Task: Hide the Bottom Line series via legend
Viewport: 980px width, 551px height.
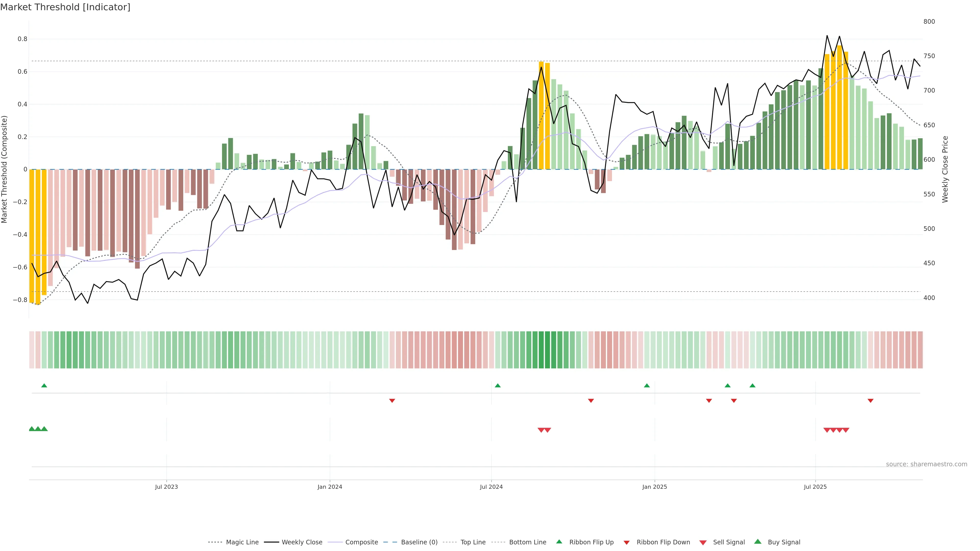Action: [x=527, y=542]
